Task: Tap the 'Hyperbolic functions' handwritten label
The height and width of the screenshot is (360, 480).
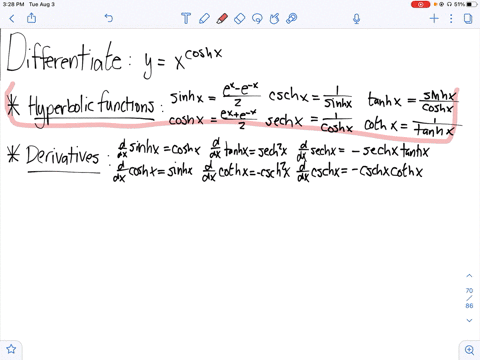Action: click(91, 108)
